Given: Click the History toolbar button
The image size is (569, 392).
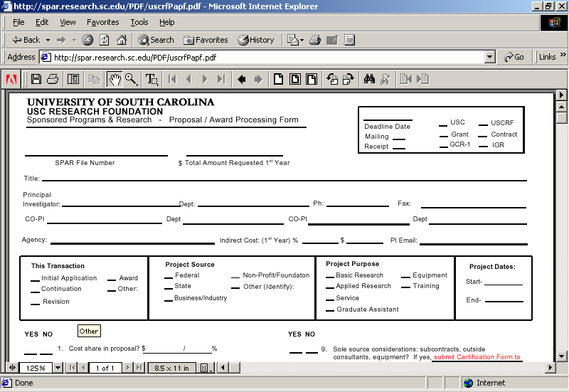Looking at the screenshot, I should [x=256, y=40].
